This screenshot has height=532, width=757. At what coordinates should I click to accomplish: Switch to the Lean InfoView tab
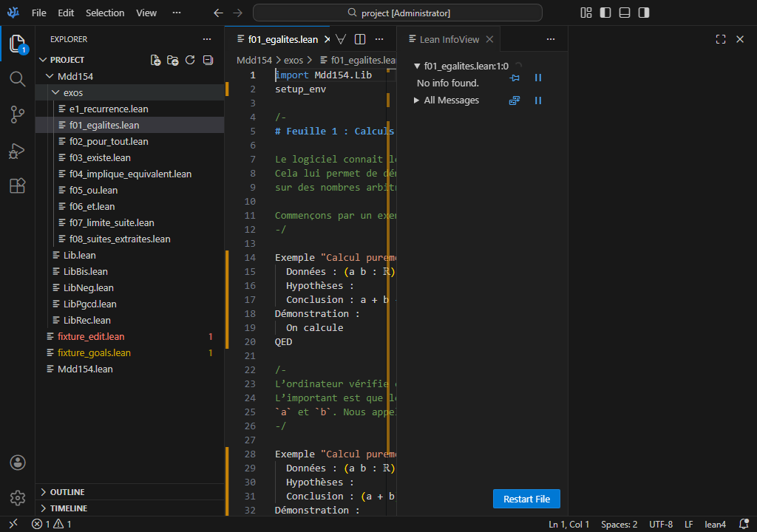pos(449,39)
